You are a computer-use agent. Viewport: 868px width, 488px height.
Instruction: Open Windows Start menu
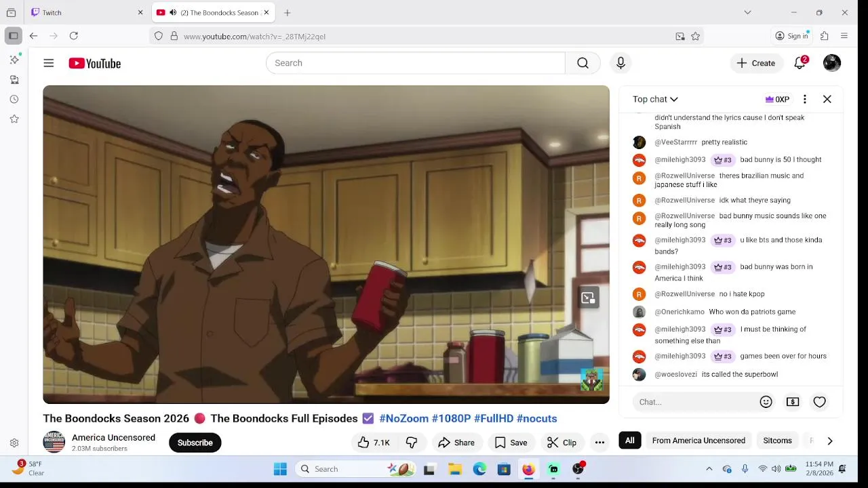(x=280, y=469)
